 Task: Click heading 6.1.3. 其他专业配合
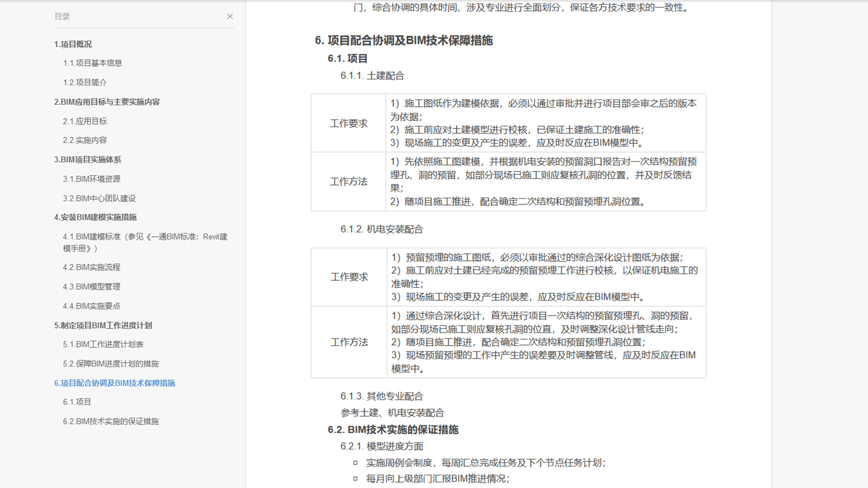(x=382, y=397)
